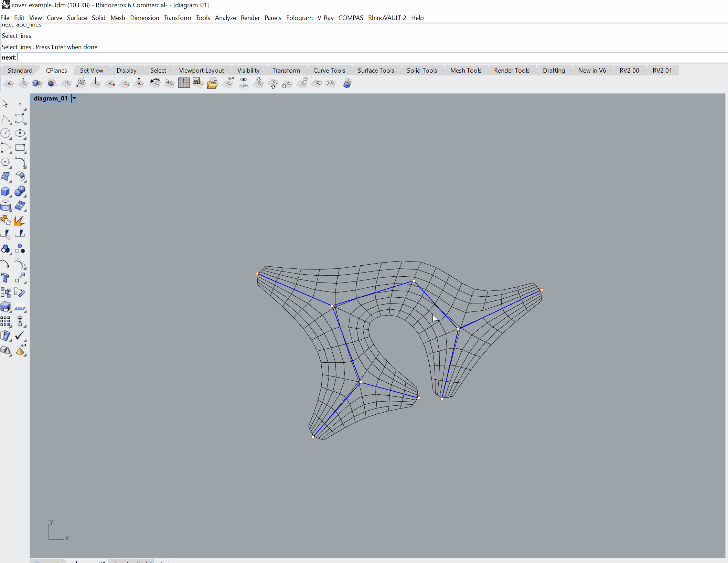Image resolution: width=728 pixels, height=563 pixels.
Task: Switch to the Curve Tools tab
Action: click(329, 71)
